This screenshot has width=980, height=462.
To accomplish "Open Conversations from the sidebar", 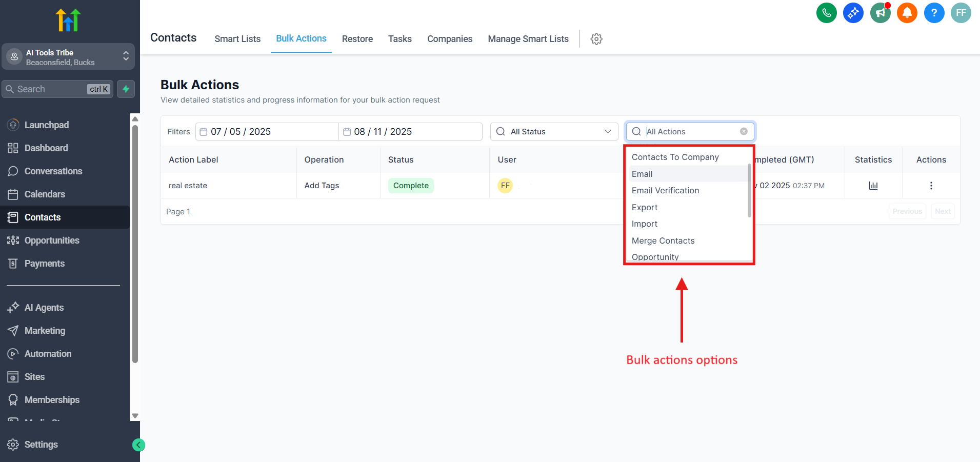I will [x=53, y=171].
